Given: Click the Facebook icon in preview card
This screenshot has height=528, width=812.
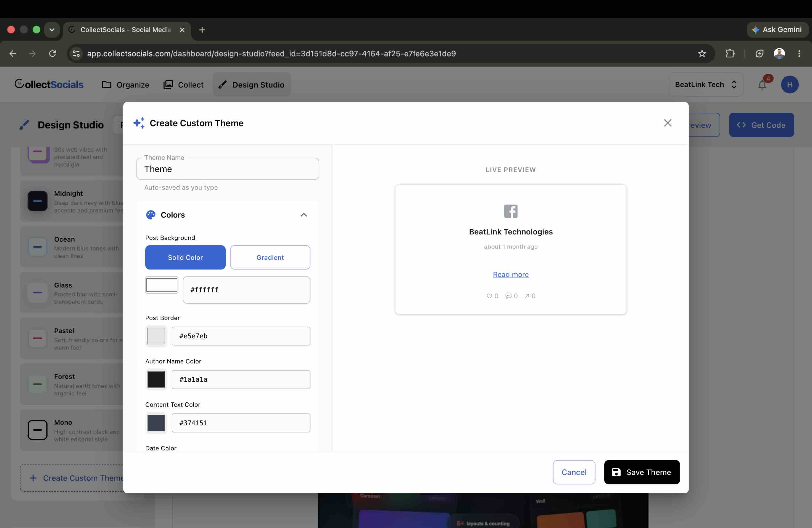Looking at the screenshot, I should [x=511, y=212].
